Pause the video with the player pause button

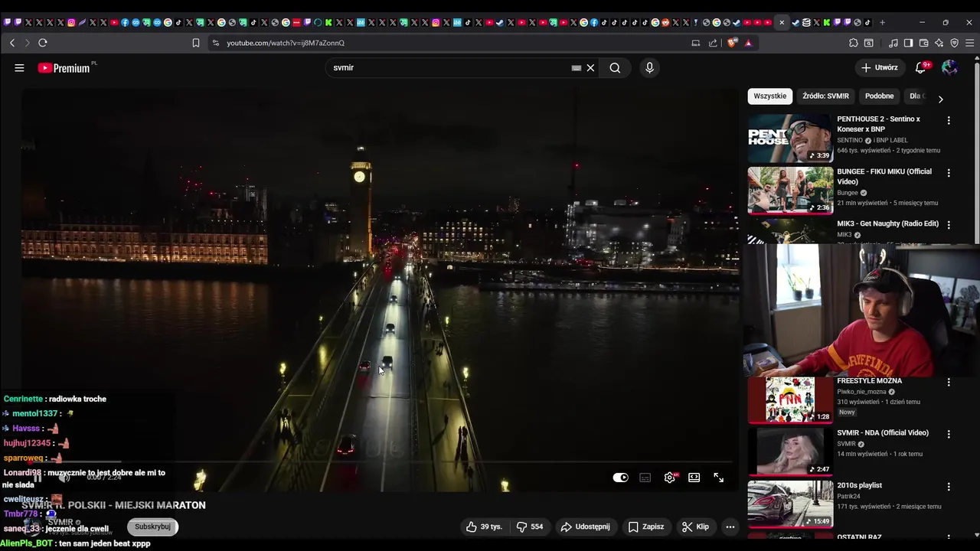pos(38,478)
